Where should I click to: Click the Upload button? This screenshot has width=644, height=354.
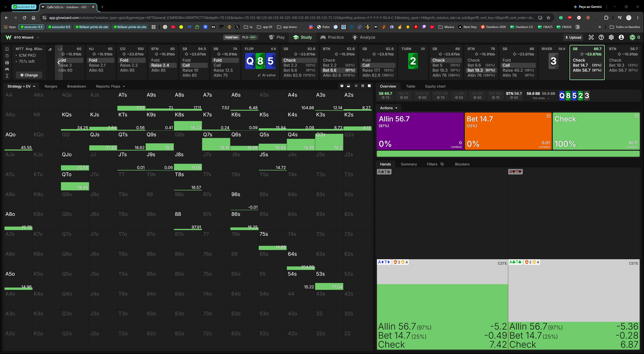(573, 37)
